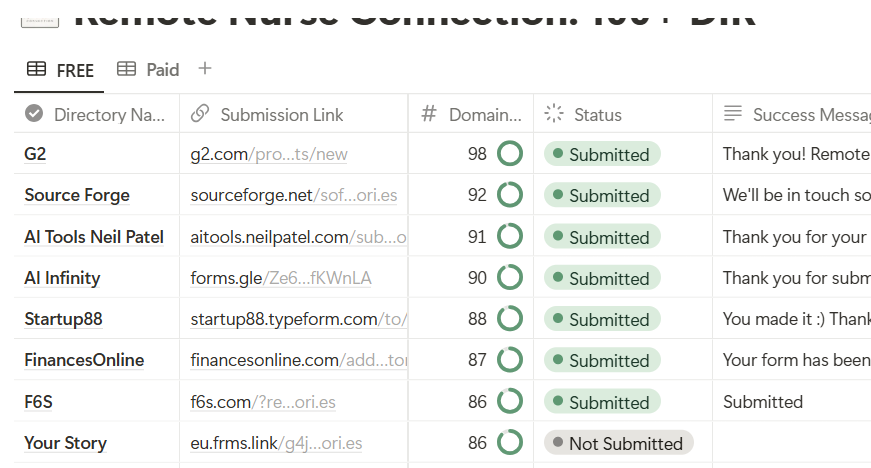Click the plus icon to add view
The height and width of the screenshot is (468, 871).
coord(205,69)
